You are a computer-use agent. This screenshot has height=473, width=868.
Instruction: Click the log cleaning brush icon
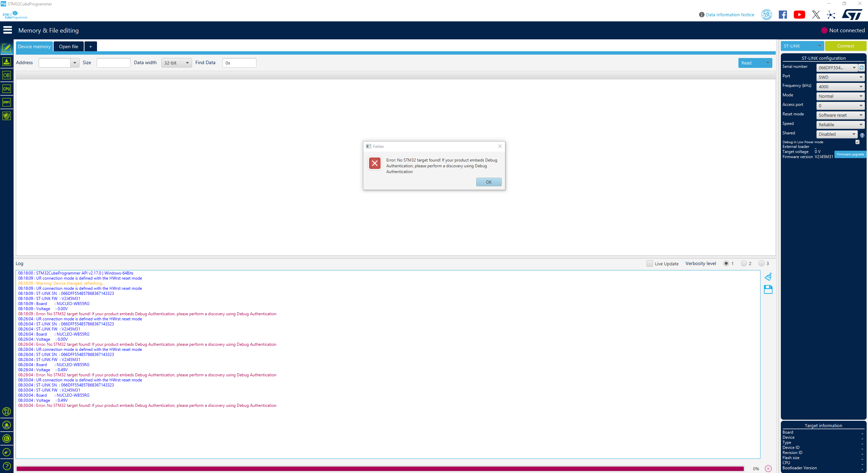pos(768,277)
